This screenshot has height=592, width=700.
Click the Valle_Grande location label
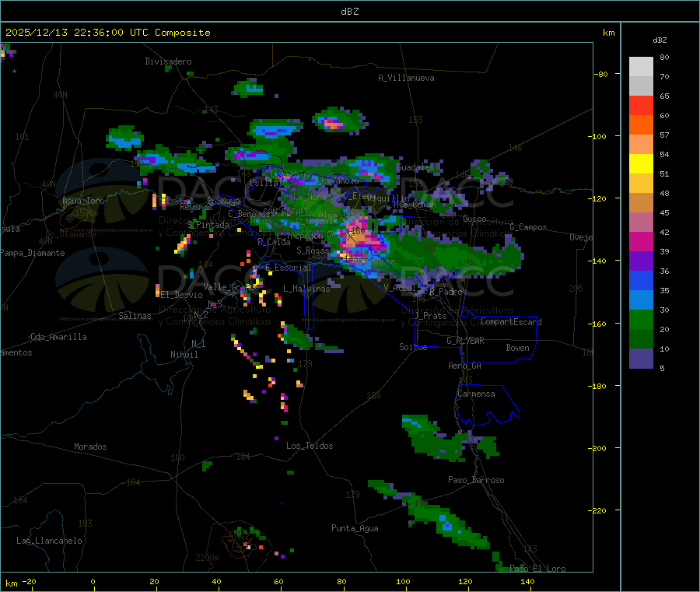[x=231, y=287]
